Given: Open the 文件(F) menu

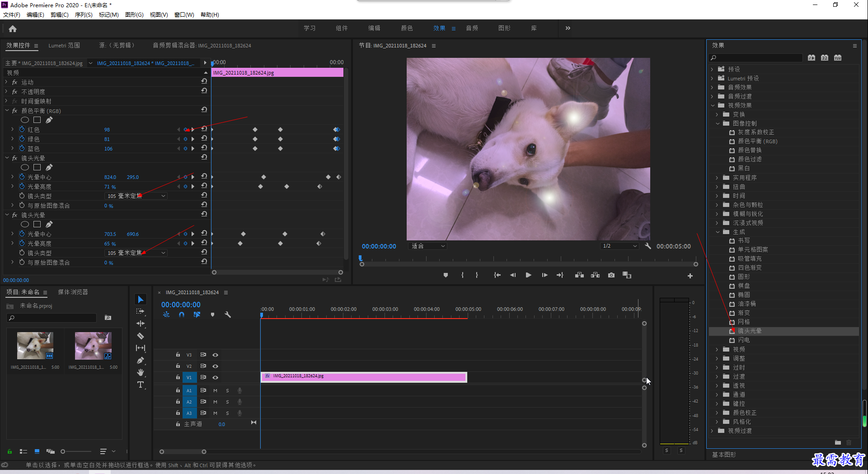Looking at the screenshot, I should pos(12,15).
